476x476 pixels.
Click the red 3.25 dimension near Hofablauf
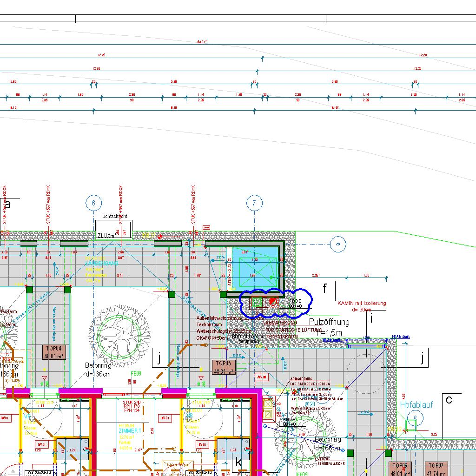(435, 435)
